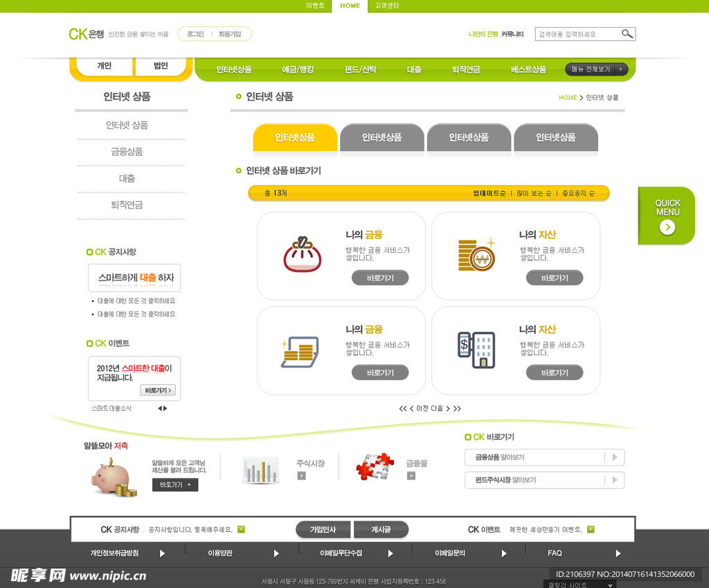Open 퇴직연금 in green menu bar
This screenshot has height=588, width=709.
tap(466, 70)
